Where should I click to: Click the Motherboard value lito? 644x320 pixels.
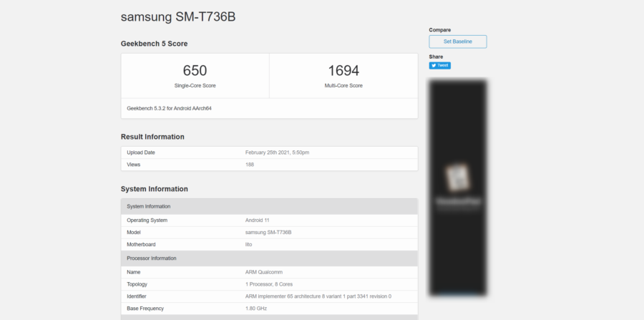(248, 244)
